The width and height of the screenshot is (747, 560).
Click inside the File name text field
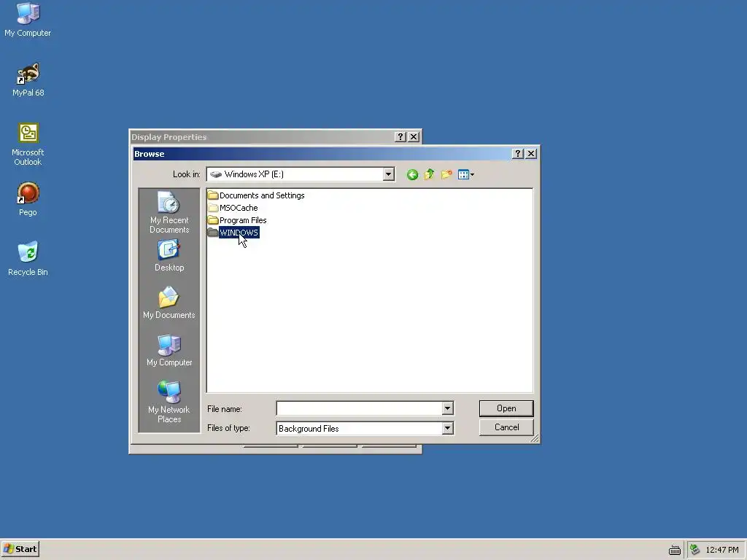360,408
